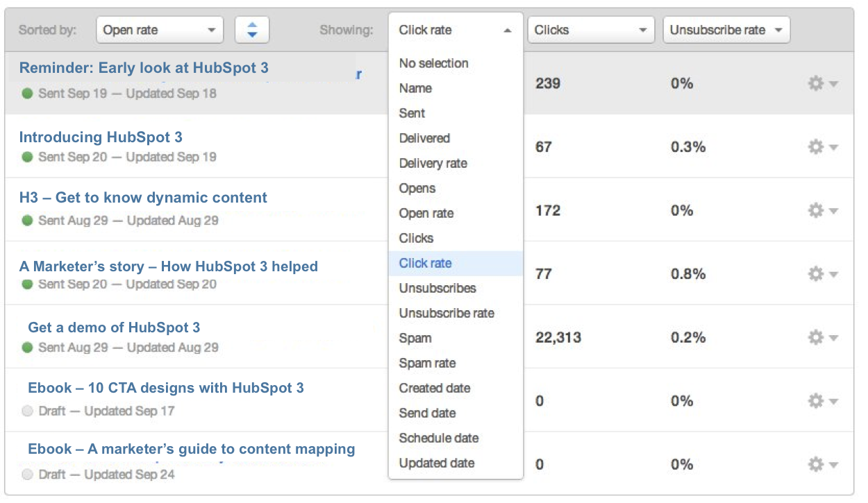Pick Spam rate from the dropdown list
Screen dimensions: 868x503
click(x=427, y=363)
